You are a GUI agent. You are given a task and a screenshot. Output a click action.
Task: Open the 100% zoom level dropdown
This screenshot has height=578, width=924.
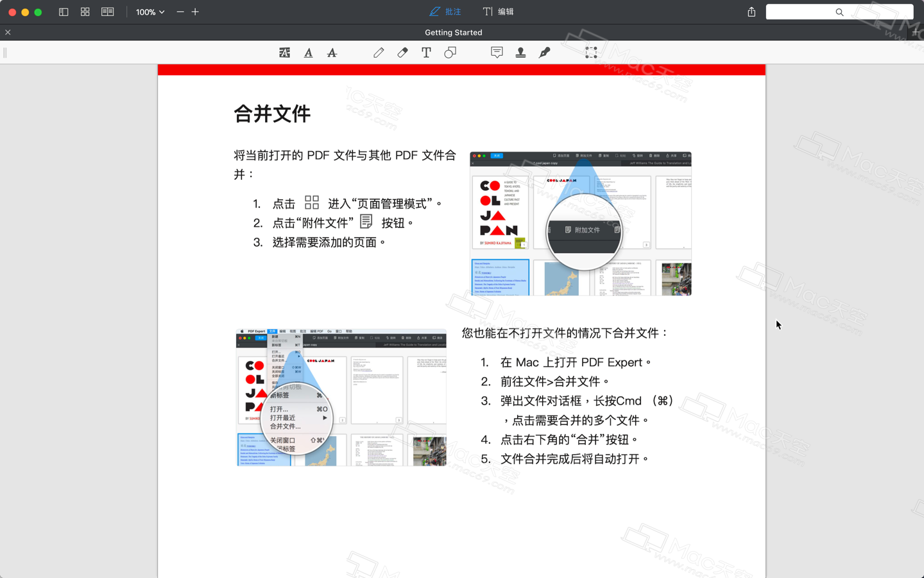coord(150,12)
